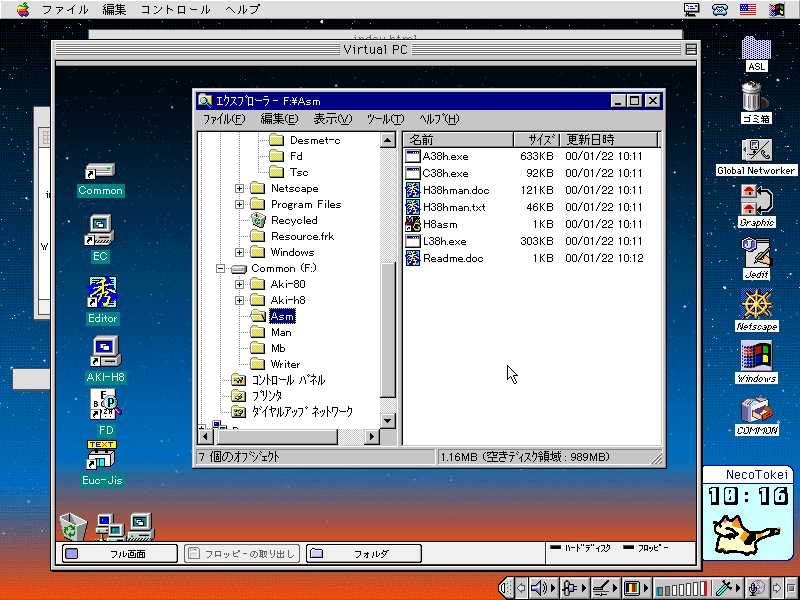The image size is (800, 600).
Task: Open the ツール(T) tools menu
Action: 385,119
